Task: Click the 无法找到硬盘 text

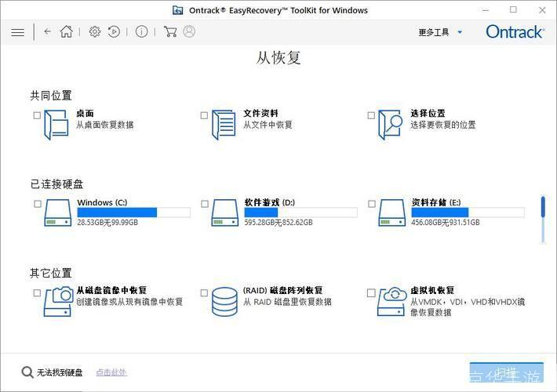Action: 60,372
